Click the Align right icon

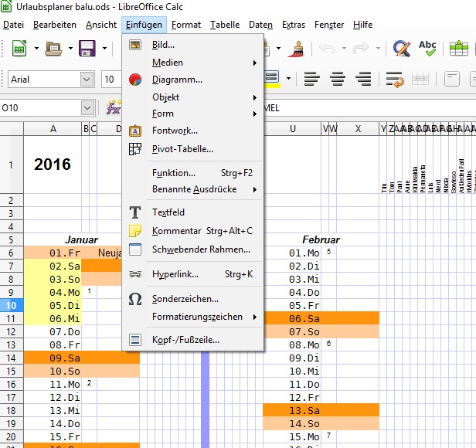363,80
